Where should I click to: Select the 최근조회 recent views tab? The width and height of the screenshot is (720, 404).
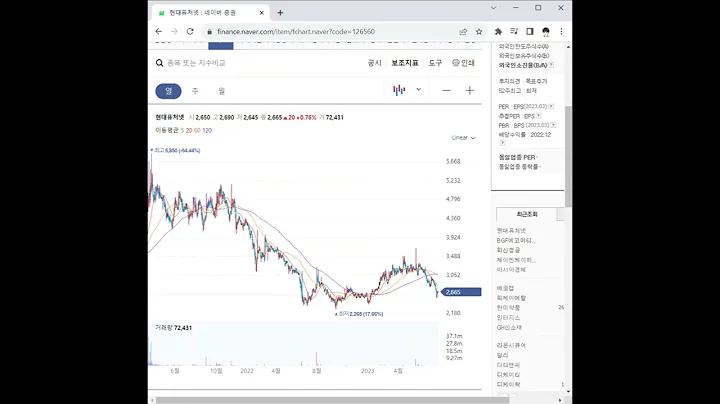[527, 214]
